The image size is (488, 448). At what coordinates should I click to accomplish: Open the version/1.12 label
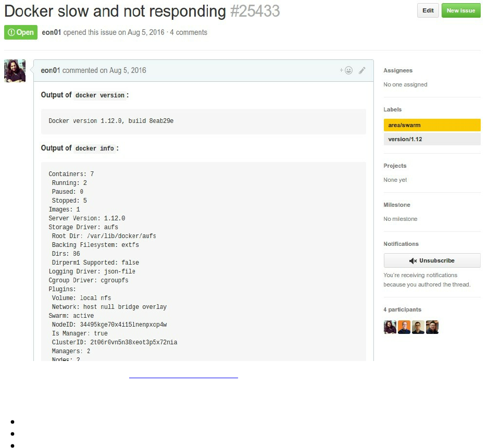[x=432, y=139]
